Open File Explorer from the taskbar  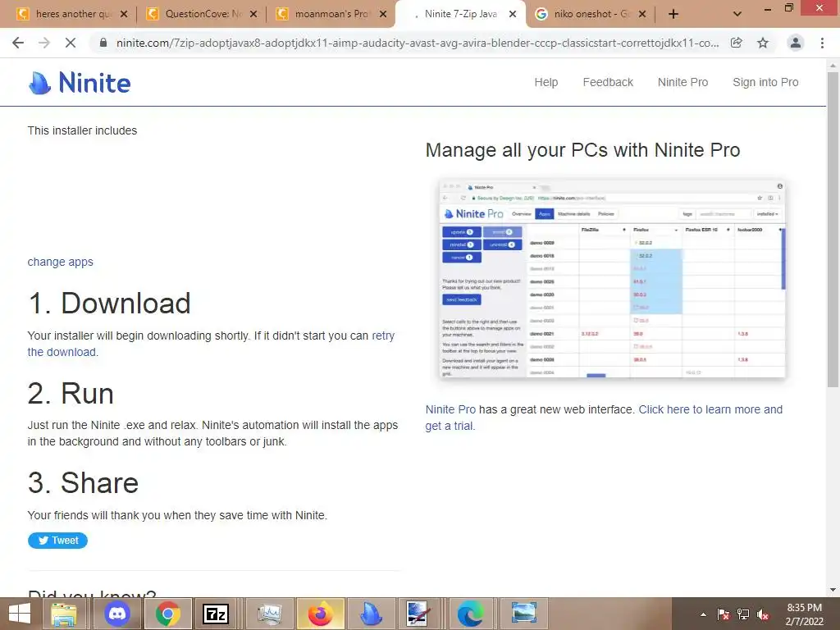point(63,614)
